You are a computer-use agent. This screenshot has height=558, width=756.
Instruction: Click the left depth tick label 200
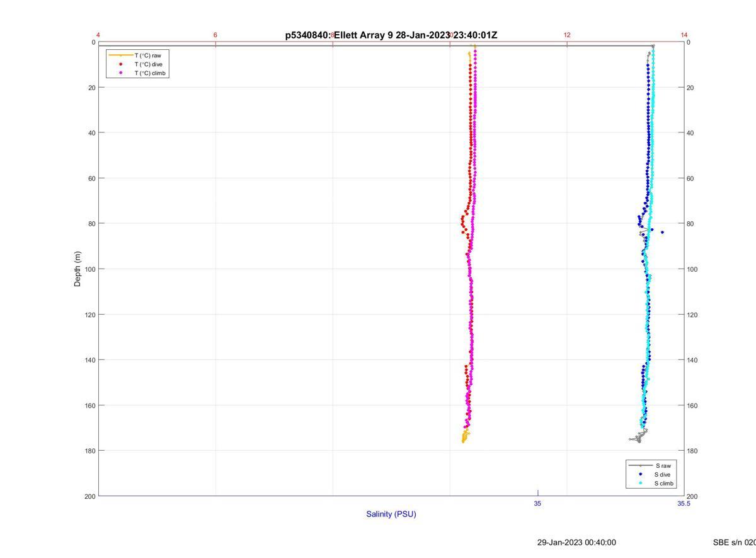(x=89, y=496)
